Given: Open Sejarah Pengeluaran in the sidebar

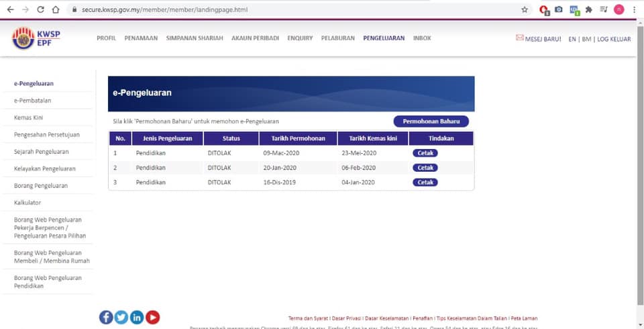Looking at the screenshot, I should 42,152.
